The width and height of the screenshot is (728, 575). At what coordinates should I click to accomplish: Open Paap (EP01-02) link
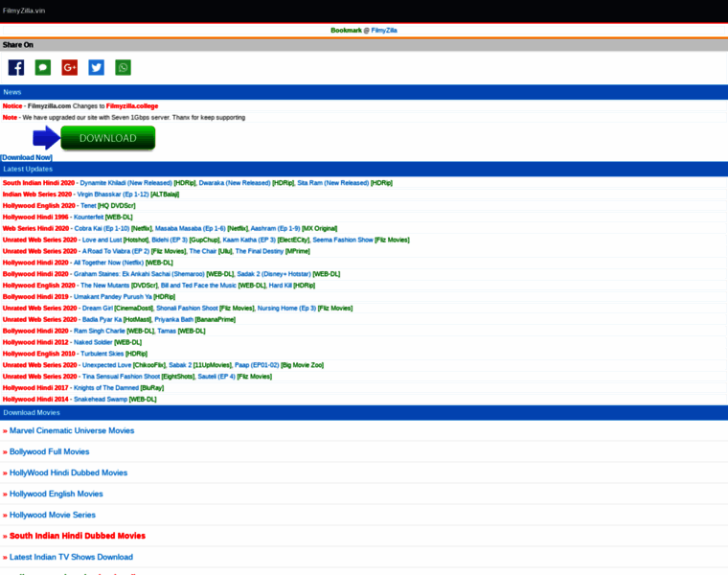pyautogui.click(x=257, y=365)
